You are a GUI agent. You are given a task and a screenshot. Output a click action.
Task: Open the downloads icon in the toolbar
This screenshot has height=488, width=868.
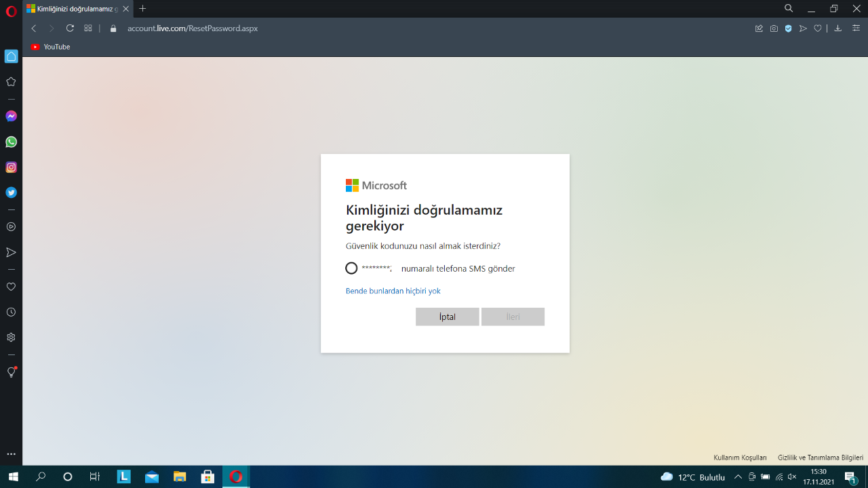coord(837,28)
